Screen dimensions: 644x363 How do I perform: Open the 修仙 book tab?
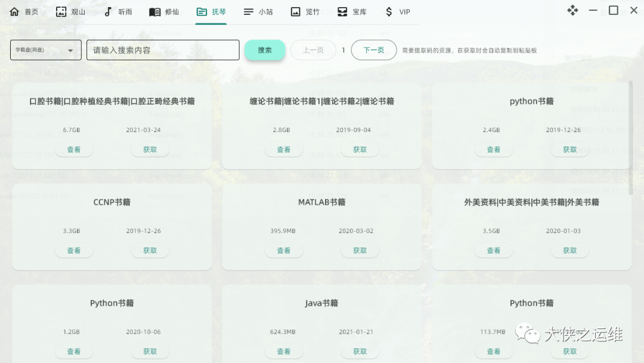pyautogui.click(x=165, y=12)
